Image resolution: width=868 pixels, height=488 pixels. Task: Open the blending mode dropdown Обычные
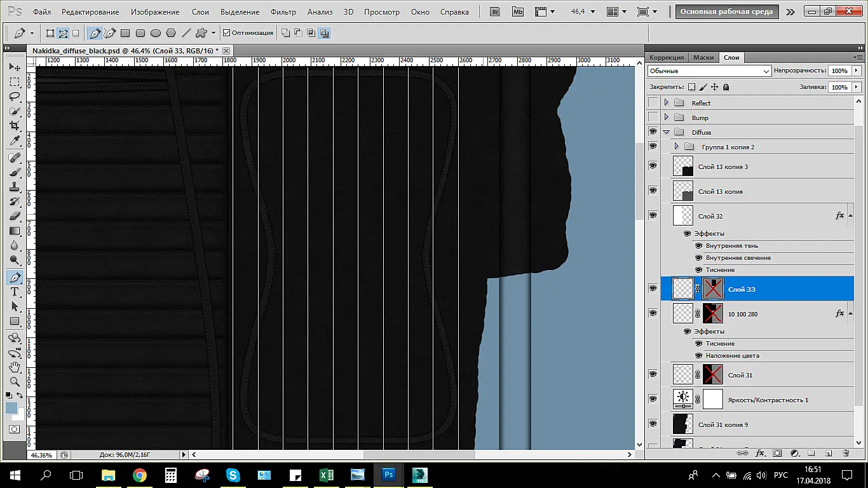709,71
